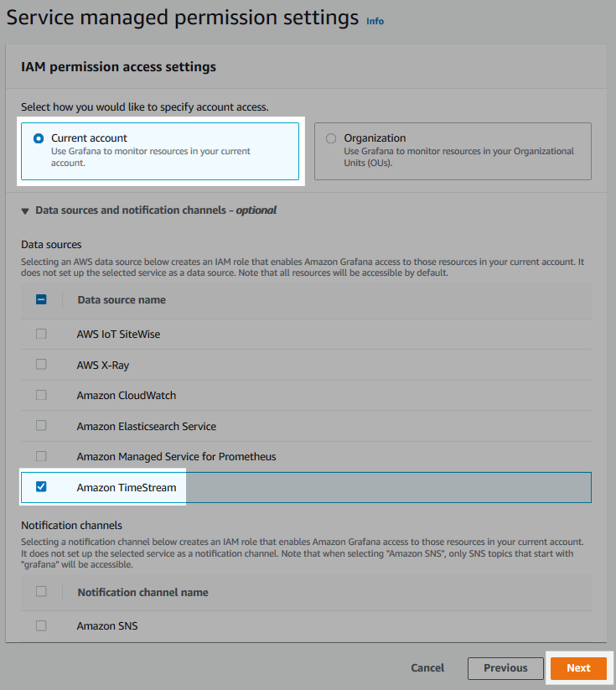Uncheck the Amazon TimeStream data source
The image size is (616, 690).
click(41, 487)
